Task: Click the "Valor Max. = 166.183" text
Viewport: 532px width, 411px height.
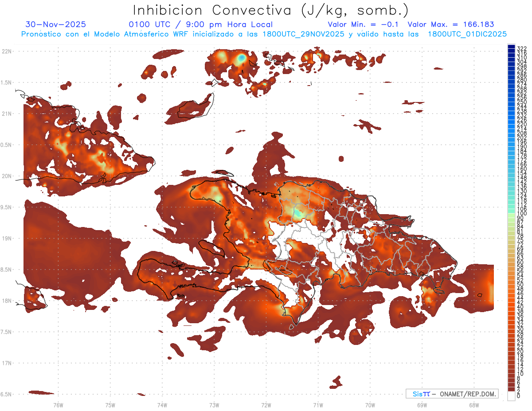Action: (451, 24)
